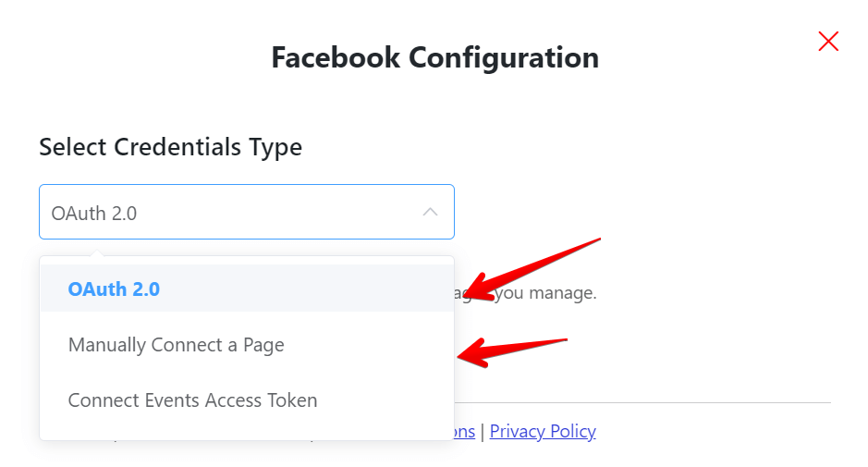The height and width of the screenshot is (467, 868).
Task: Close the Facebook Configuration dialog
Action: click(828, 41)
